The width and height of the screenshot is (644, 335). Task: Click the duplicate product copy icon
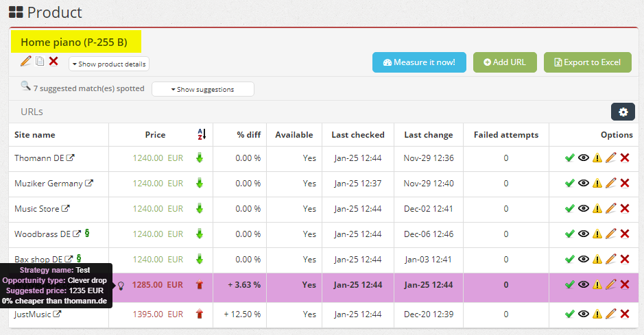click(40, 62)
